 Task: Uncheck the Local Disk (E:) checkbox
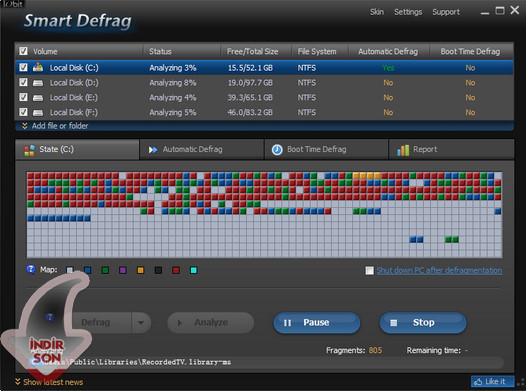click(23, 97)
